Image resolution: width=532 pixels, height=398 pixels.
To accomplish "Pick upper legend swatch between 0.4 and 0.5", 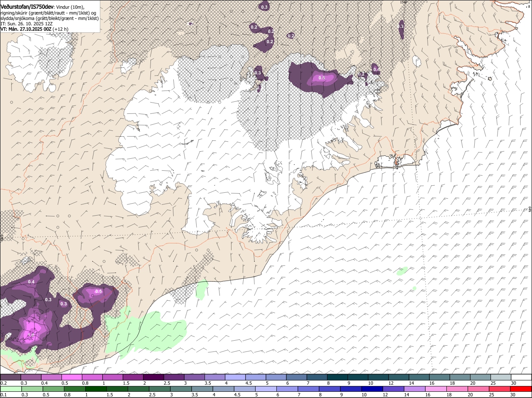I will 51,377.
